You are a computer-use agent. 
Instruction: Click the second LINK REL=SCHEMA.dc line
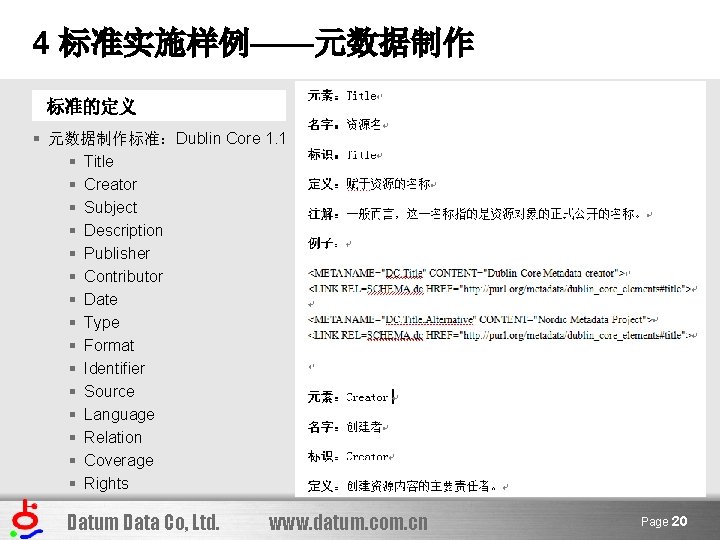click(502, 335)
